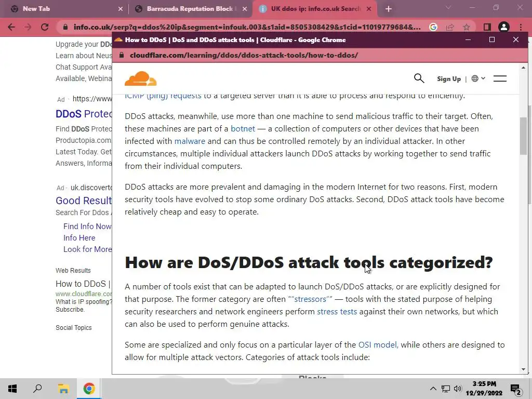Open Windows taskbar search
Viewport: 532px width, 399px height.
coord(37,389)
